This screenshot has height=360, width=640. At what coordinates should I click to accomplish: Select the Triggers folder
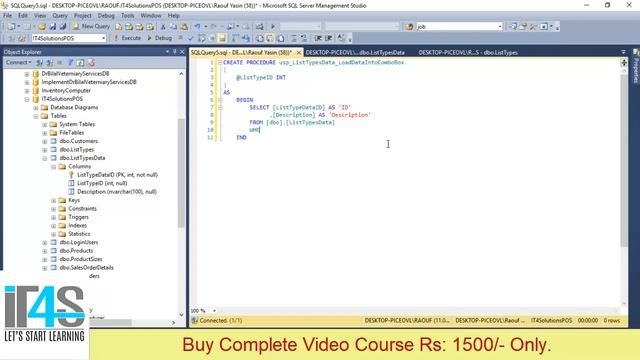pos(78,217)
